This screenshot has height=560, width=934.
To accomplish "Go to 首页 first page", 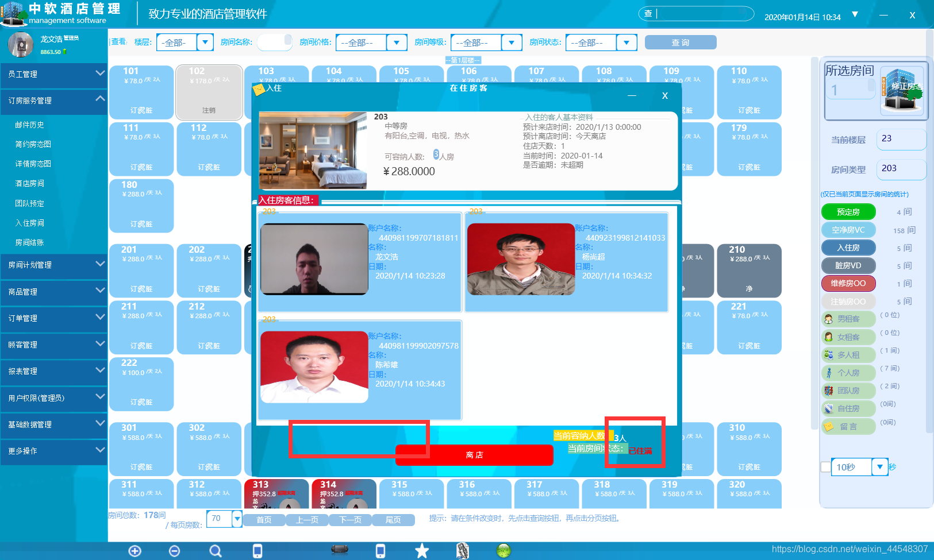I will [264, 520].
